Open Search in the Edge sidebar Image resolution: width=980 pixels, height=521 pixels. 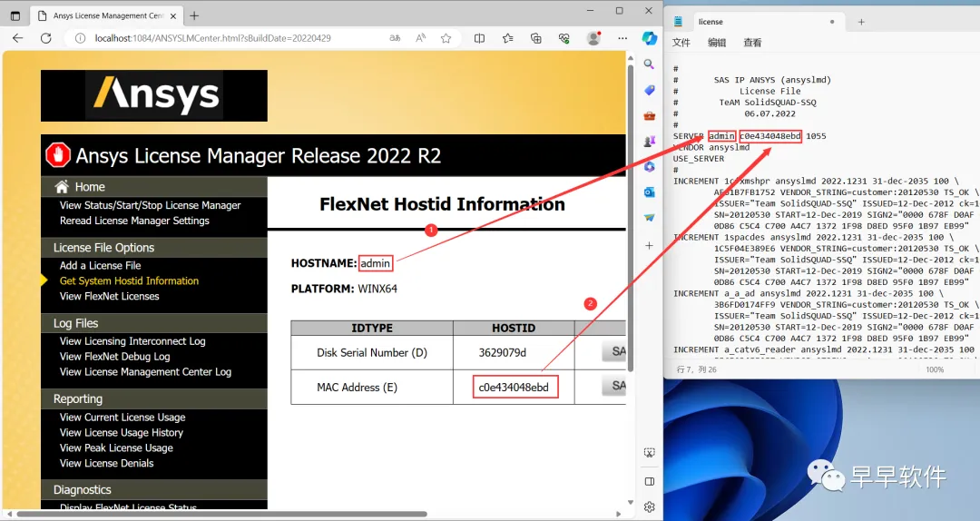pyautogui.click(x=650, y=64)
